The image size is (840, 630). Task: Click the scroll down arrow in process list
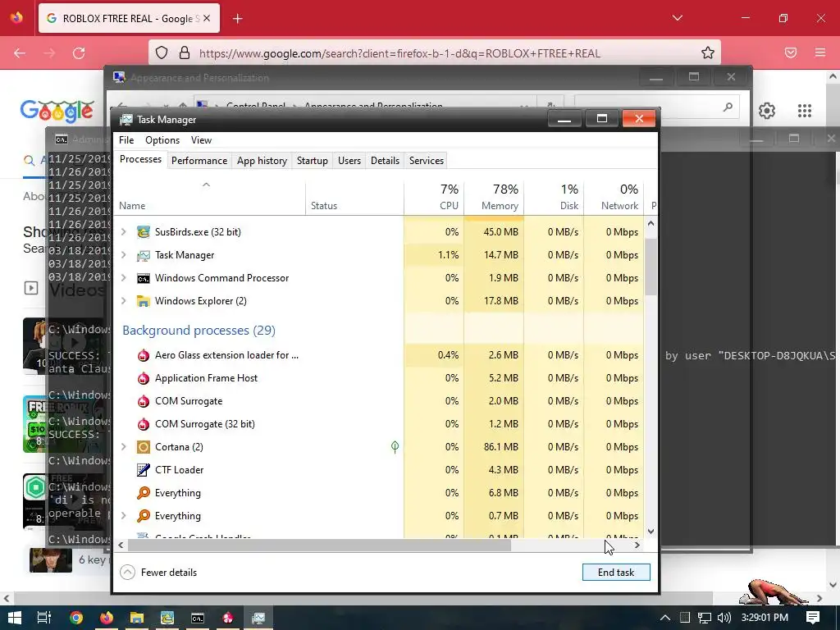point(651,532)
